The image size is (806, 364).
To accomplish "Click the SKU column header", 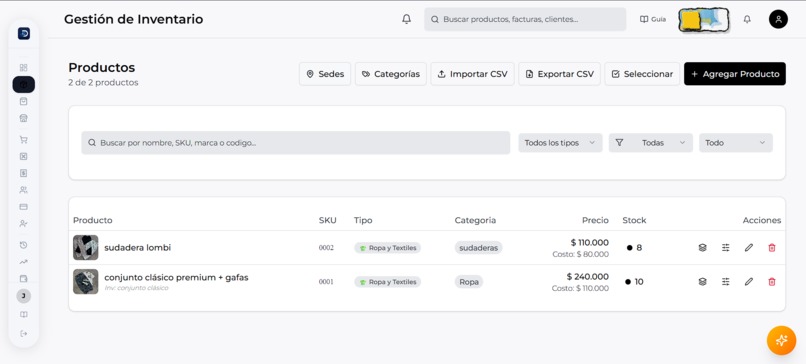I will click(327, 220).
